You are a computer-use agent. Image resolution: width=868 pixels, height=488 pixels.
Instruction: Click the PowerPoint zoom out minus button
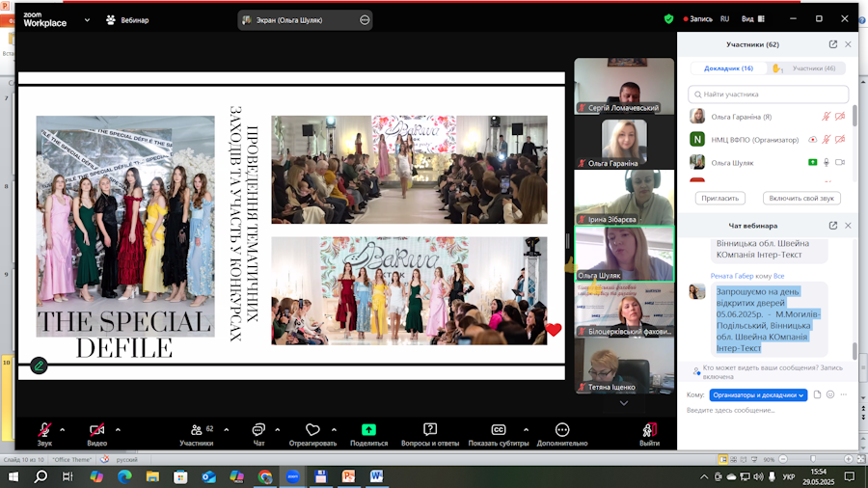[783, 459]
